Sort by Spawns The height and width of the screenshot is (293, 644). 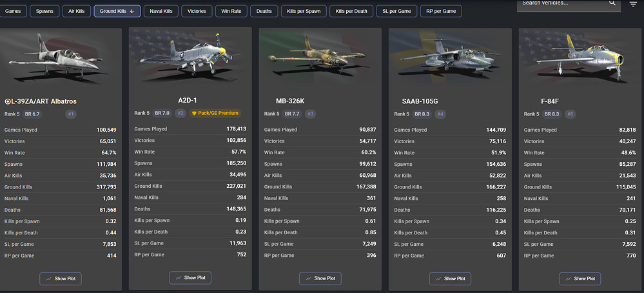(44, 11)
